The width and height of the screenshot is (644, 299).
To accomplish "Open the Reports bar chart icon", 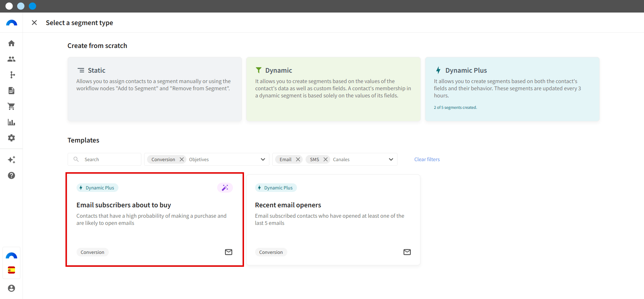I will 11,122.
